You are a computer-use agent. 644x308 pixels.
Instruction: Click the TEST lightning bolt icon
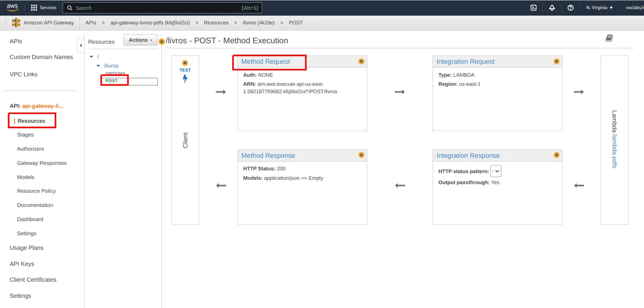(185, 79)
